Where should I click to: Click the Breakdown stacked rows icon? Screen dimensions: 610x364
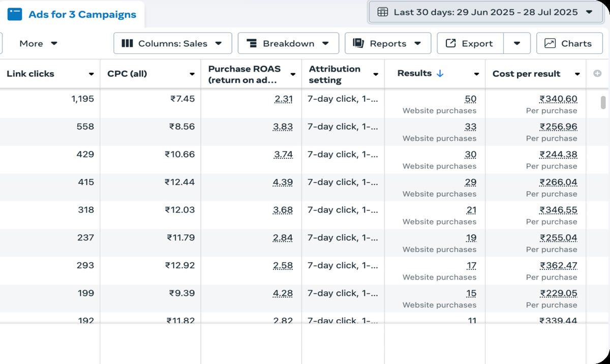(x=252, y=44)
